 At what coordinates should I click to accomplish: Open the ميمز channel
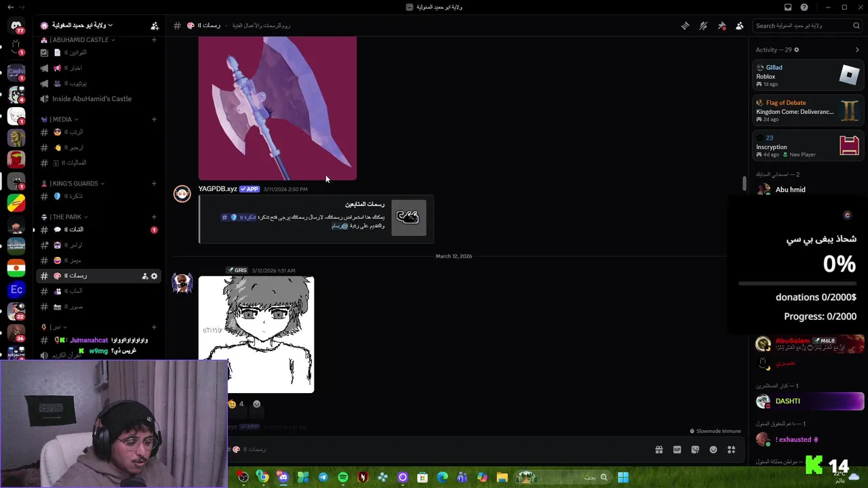click(98, 260)
